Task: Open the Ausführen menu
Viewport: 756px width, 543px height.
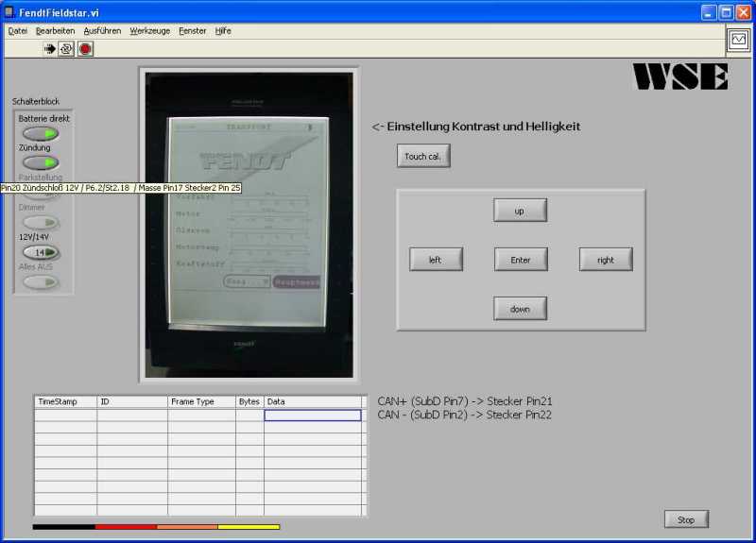Action: coord(102,31)
